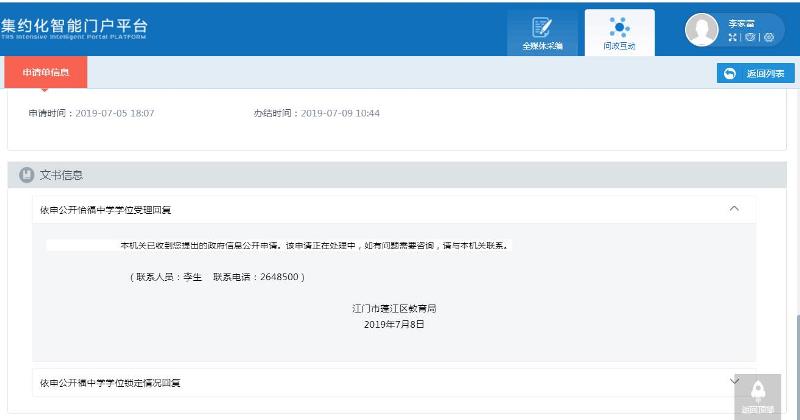Toggle fullscreen via the four-arrow expand icon
Screen dimensions: 800x420
[x=733, y=37]
